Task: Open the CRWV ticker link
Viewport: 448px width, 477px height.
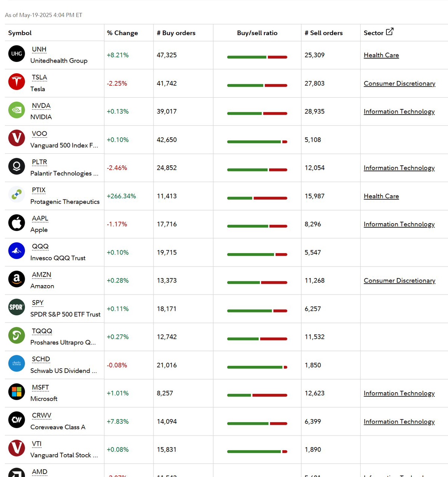Action: [41, 415]
